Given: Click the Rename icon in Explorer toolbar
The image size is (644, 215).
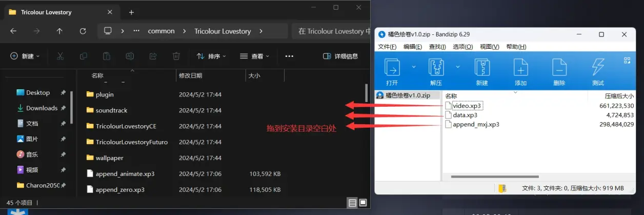Looking at the screenshot, I should coord(130,56).
